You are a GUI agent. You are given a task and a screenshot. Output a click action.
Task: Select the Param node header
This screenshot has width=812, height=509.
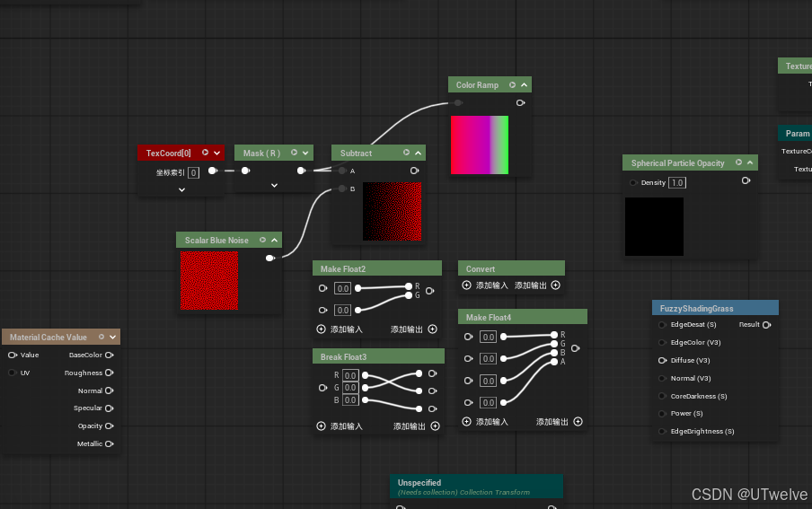pyautogui.click(x=796, y=133)
